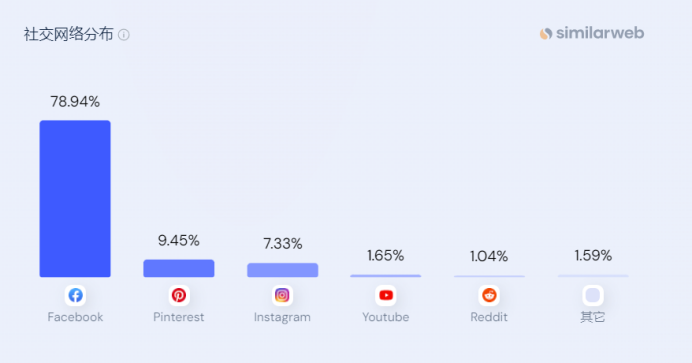692x363 pixels.
Task: Click the 社交网络分布 heading
Action: 68,34
